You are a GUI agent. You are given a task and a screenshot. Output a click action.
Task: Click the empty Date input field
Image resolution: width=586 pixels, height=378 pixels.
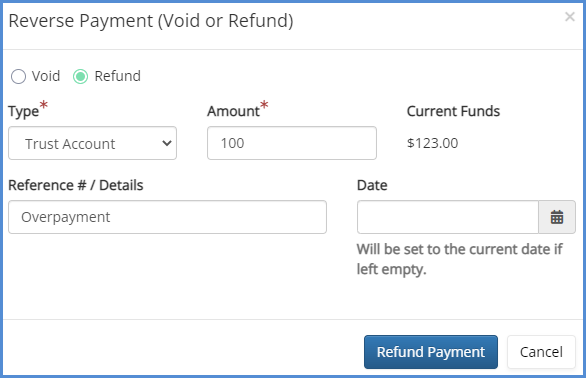(x=448, y=217)
